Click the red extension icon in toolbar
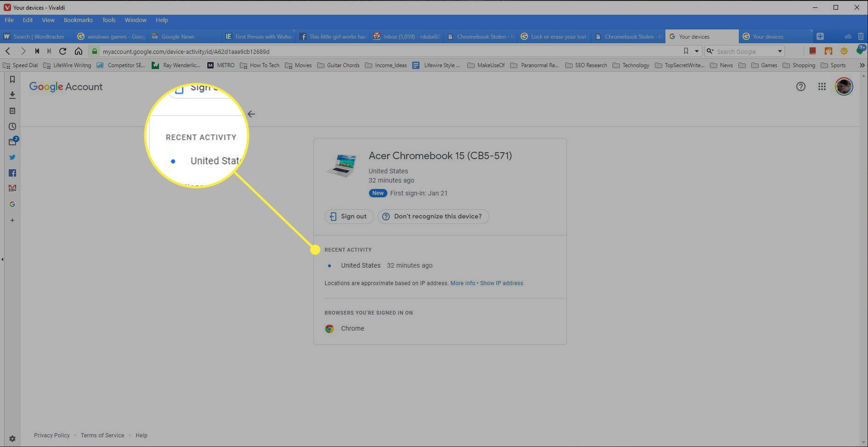Image resolution: width=868 pixels, height=447 pixels. (x=812, y=51)
